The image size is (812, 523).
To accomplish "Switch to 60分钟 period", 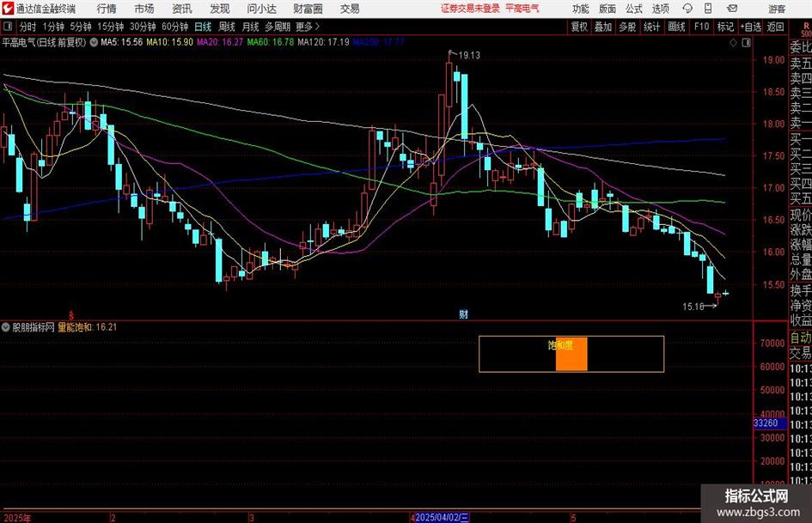I will click(x=175, y=27).
